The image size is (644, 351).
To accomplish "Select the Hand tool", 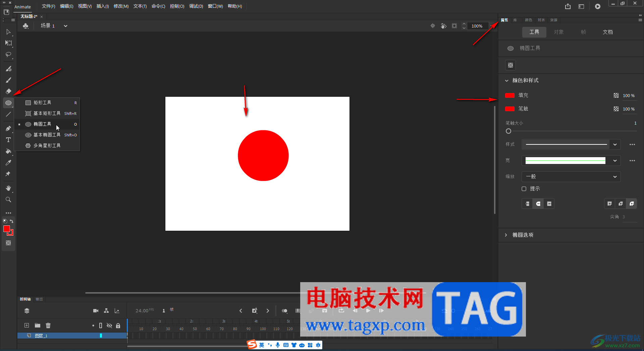I will (8, 188).
